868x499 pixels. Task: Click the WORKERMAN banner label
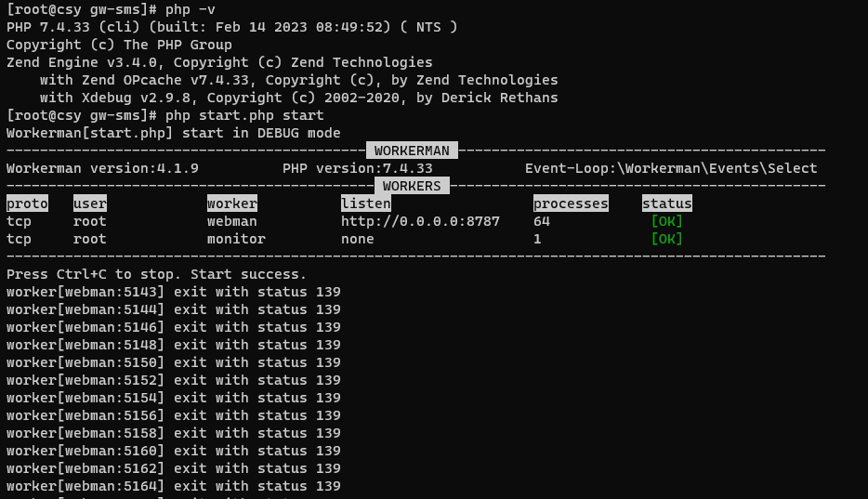[412, 151]
